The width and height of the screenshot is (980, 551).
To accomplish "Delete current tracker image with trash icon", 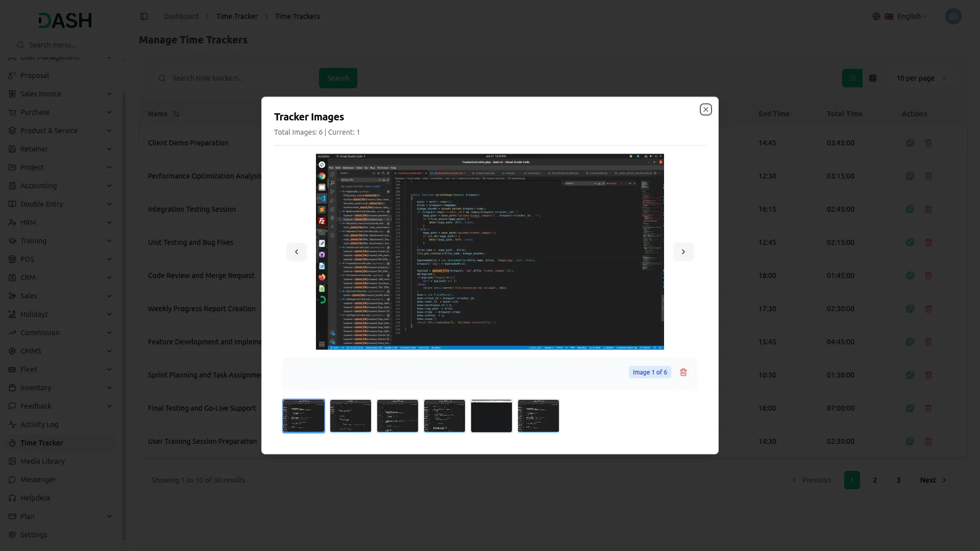I will coord(683,372).
